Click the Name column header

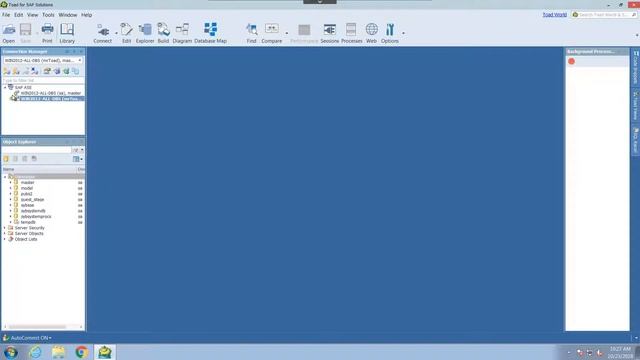(x=39, y=169)
